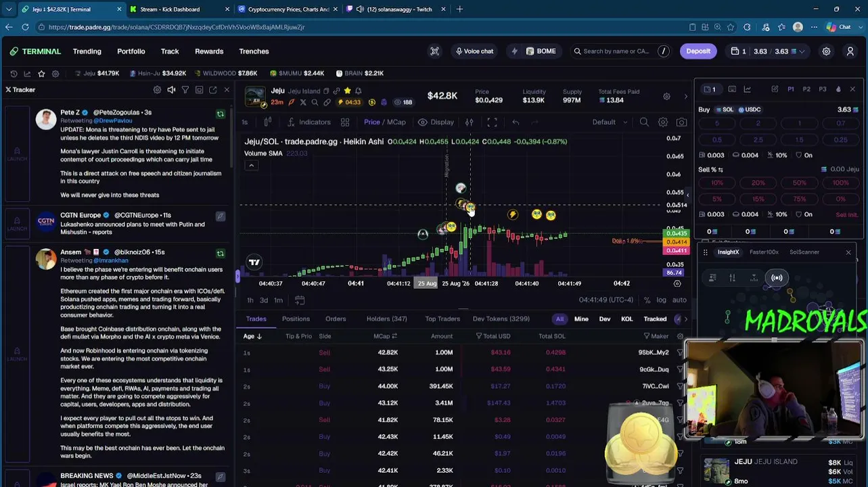
Task: Open the go-to-date calendar icon
Action: 300,300
